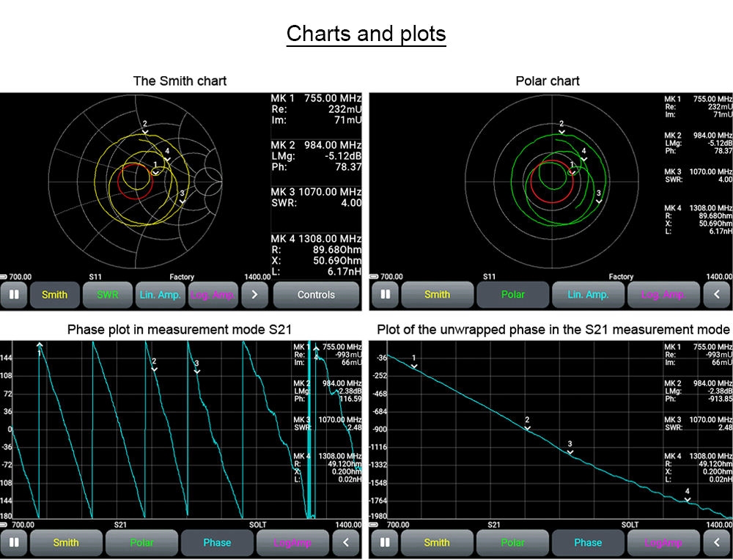
Task: Select LogAmp format in the S21 phase plot panel
Action: (292, 542)
